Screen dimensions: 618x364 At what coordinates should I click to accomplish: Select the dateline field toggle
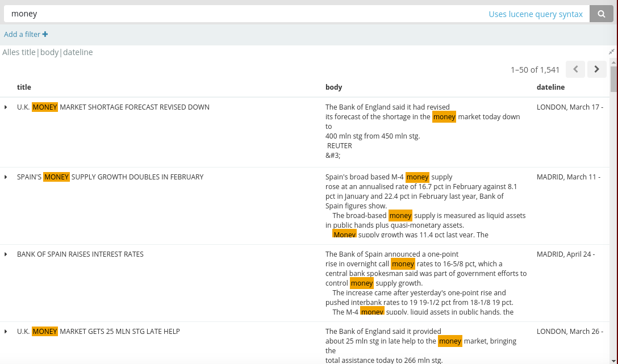pos(78,52)
